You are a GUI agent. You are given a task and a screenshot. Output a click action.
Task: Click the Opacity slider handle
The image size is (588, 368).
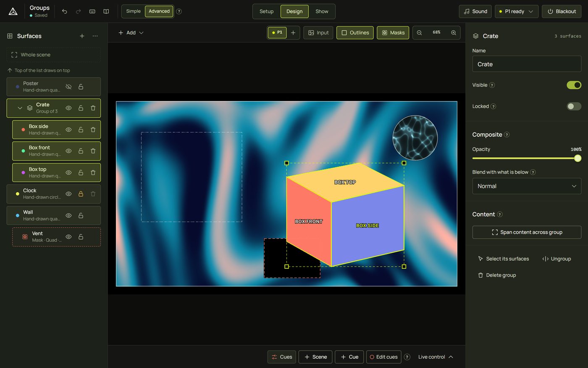pos(578,158)
